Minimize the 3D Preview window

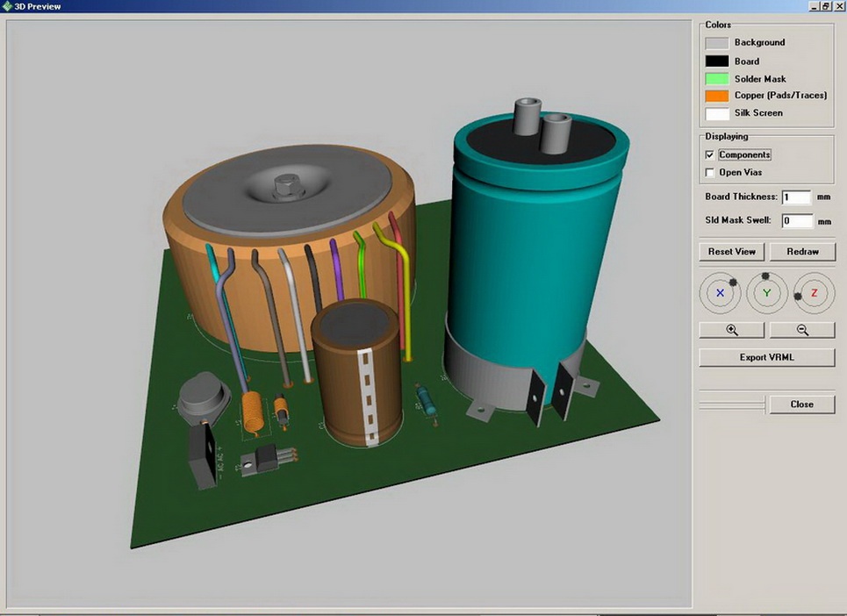(813, 5)
